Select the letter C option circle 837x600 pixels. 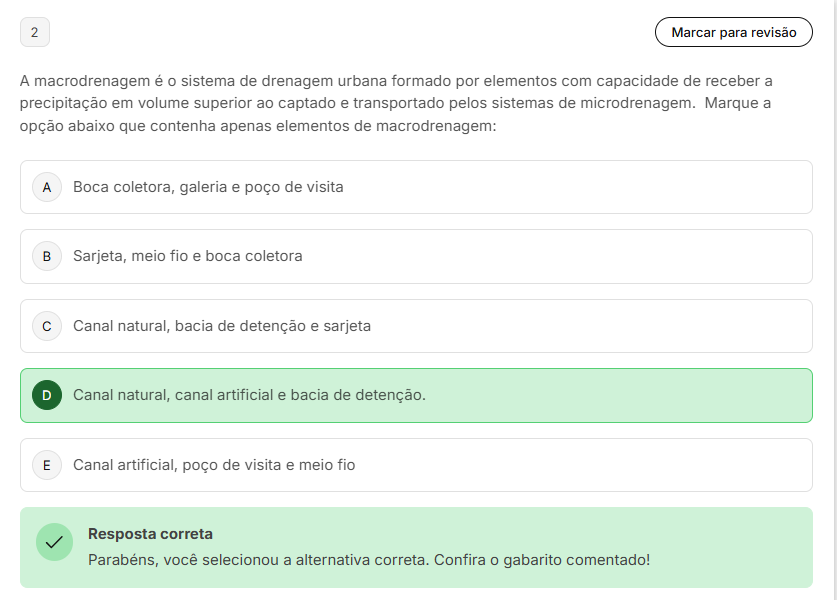coord(47,326)
